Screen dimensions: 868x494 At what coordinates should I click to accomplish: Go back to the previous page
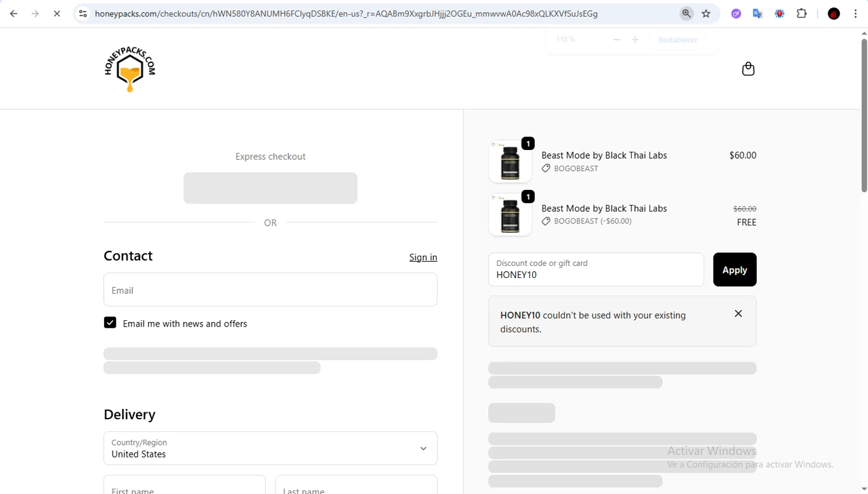coord(14,13)
